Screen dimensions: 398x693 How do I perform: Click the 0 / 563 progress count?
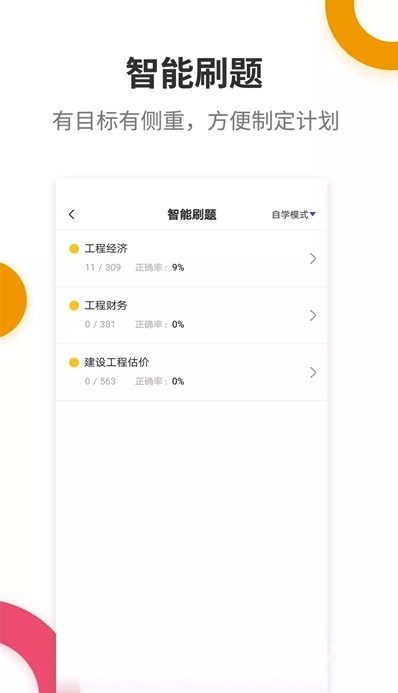100,381
